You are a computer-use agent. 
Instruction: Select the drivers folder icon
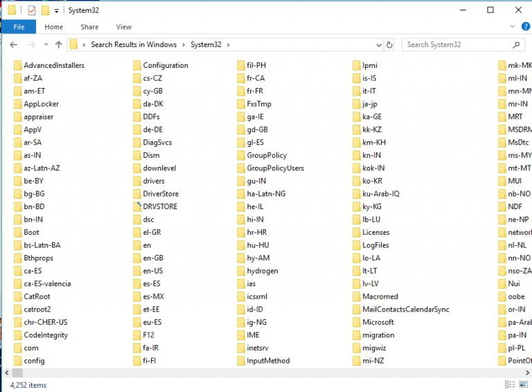pyautogui.click(x=137, y=181)
